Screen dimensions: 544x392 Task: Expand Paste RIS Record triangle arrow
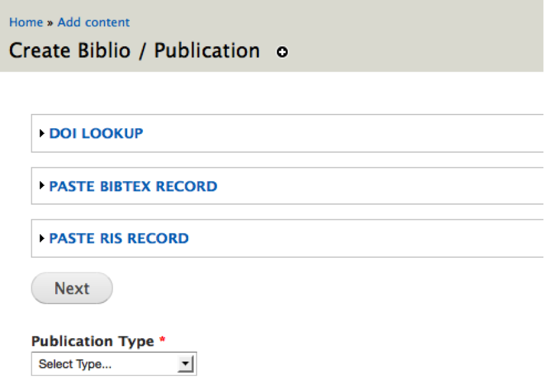[x=42, y=239]
